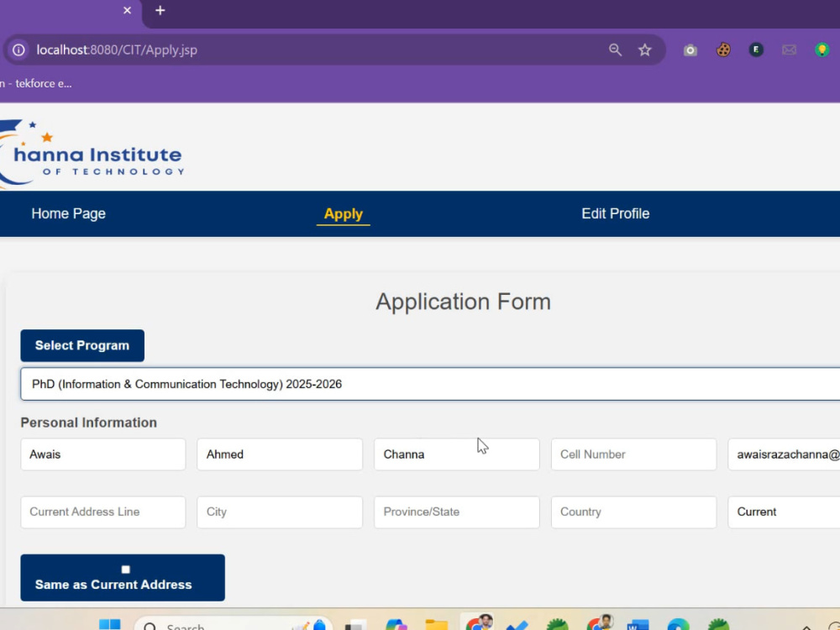Select the Apply nav item
This screenshot has width=840, height=630.
click(x=344, y=213)
